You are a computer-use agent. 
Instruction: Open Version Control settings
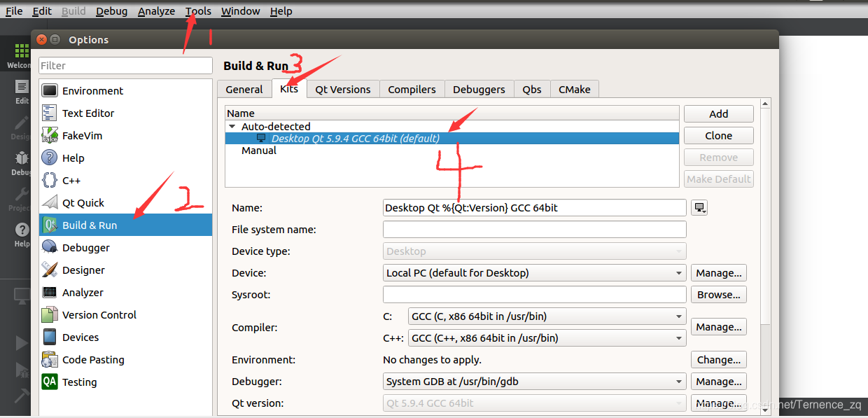click(126, 315)
